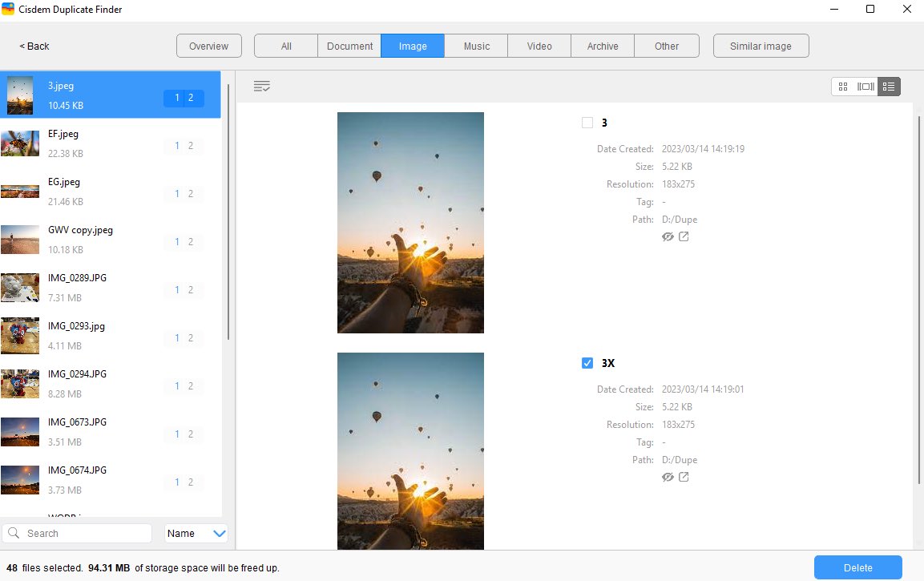924x581 pixels.
Task: Maximize the Cisdem Duplicate Finder window
Action: click(x=870, y=9)
